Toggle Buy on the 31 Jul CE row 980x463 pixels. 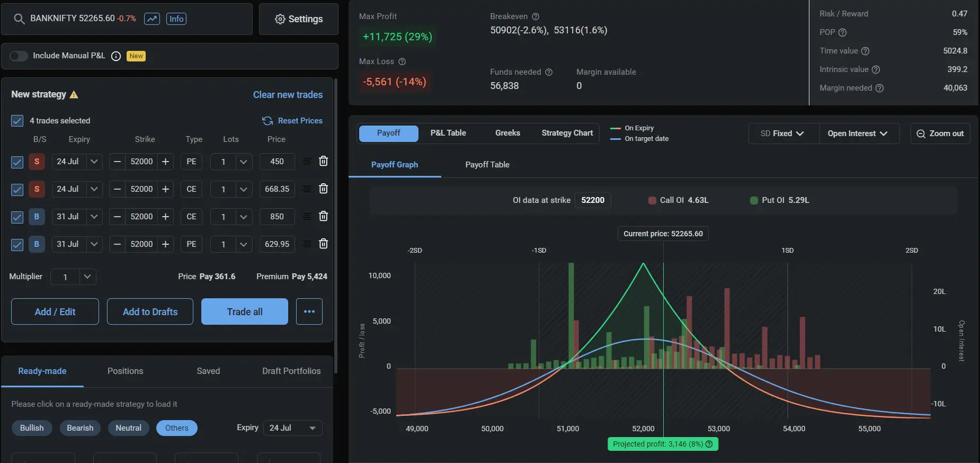(x=37, y=217)
